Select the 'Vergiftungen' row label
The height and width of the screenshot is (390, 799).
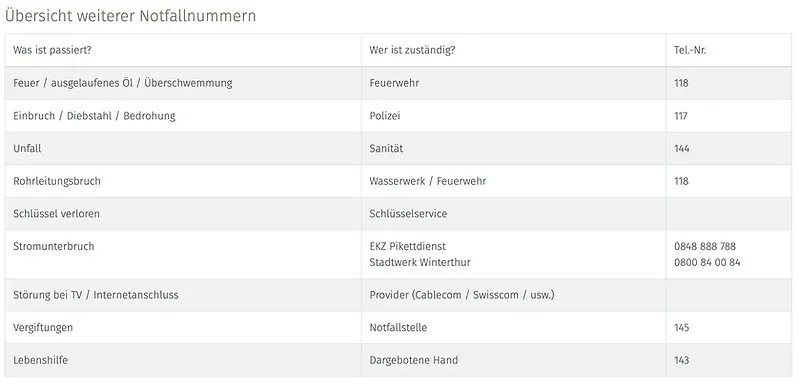point(43,327)
